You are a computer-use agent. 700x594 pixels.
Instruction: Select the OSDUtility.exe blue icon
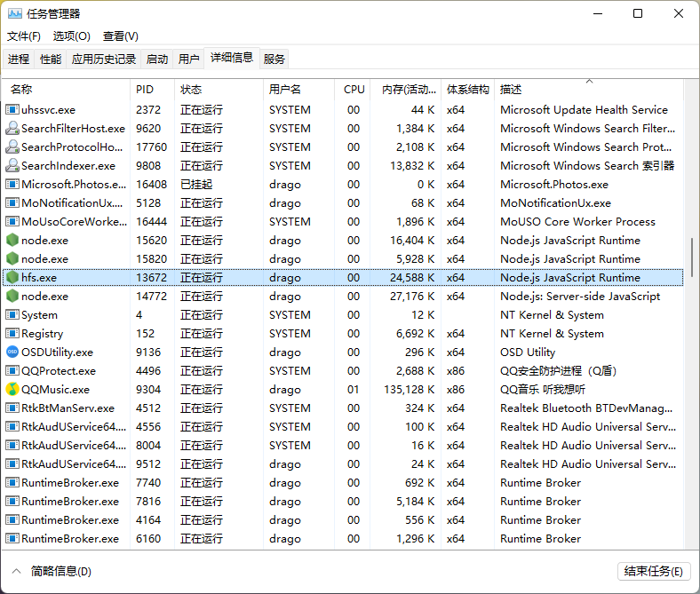pos(12,352)
